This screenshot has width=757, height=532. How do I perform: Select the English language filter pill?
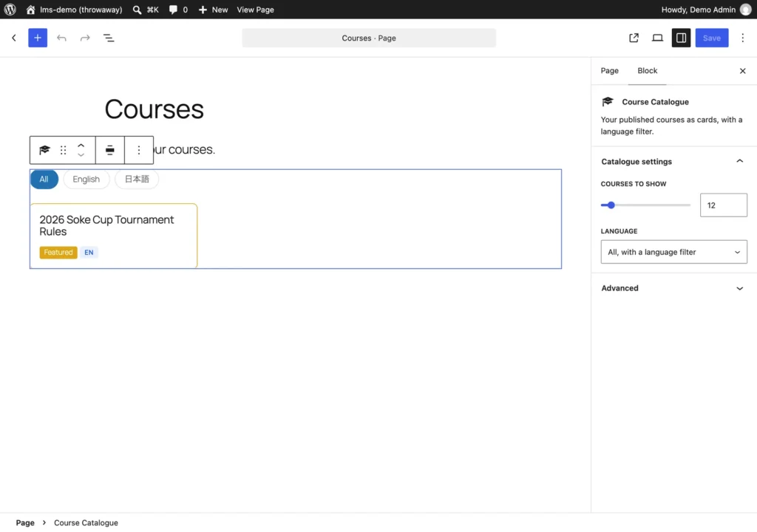point(86,179)
